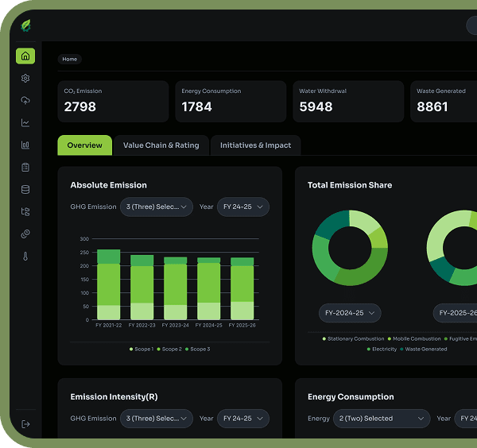Click the Energy Consumption panel heading
The width and height of the screenshot is (477, 448).
coord(351,396)
